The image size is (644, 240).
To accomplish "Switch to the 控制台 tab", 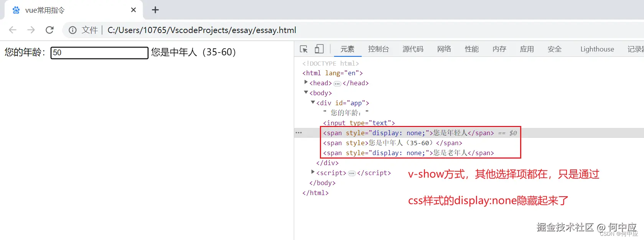I will coord(379,49).
